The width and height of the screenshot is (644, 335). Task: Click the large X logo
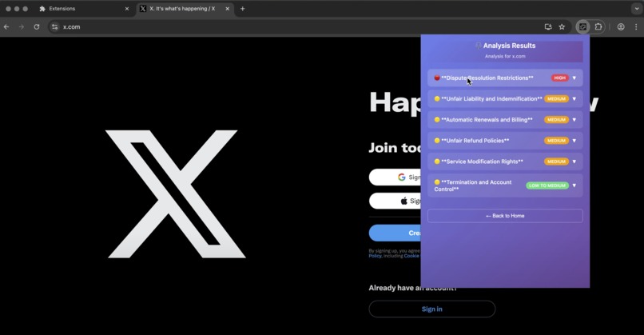pos(177,194)
